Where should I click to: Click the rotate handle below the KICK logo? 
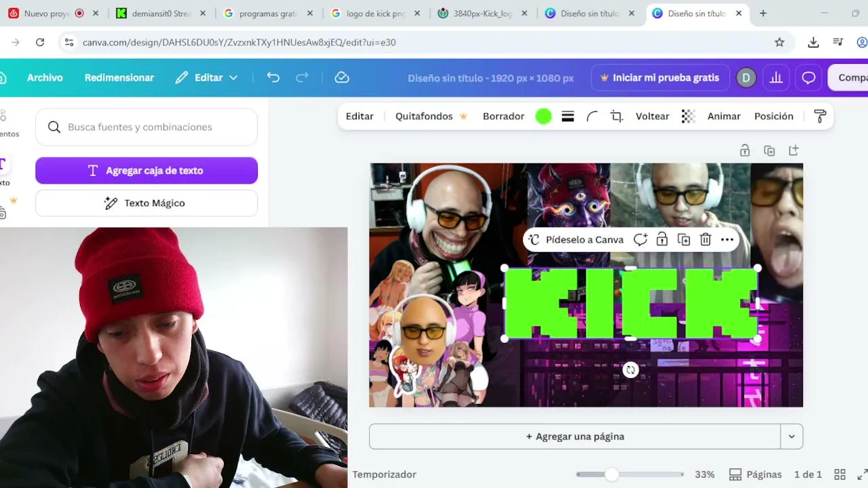[631, 370]
